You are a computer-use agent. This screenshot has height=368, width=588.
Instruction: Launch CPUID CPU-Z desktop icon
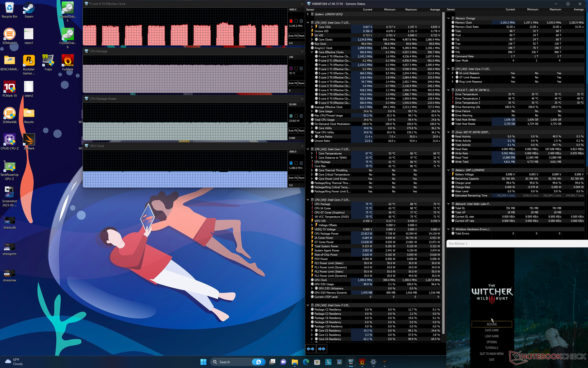tap(9, 142)
